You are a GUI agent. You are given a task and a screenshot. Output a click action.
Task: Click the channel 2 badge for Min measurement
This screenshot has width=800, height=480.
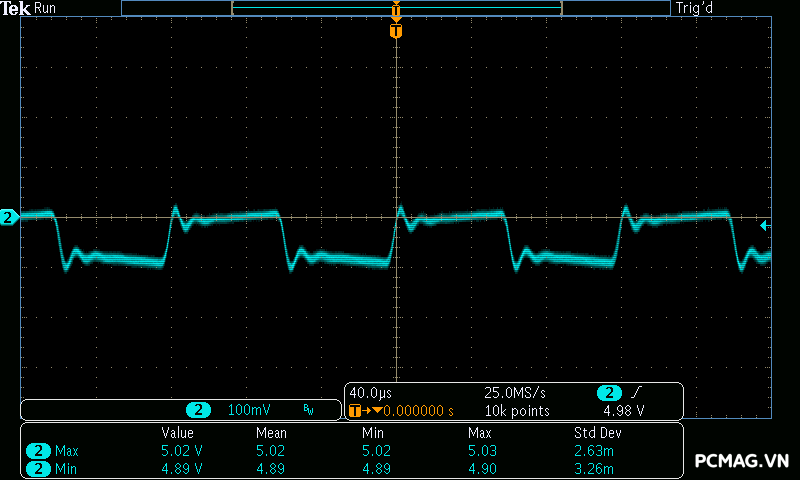38,468
